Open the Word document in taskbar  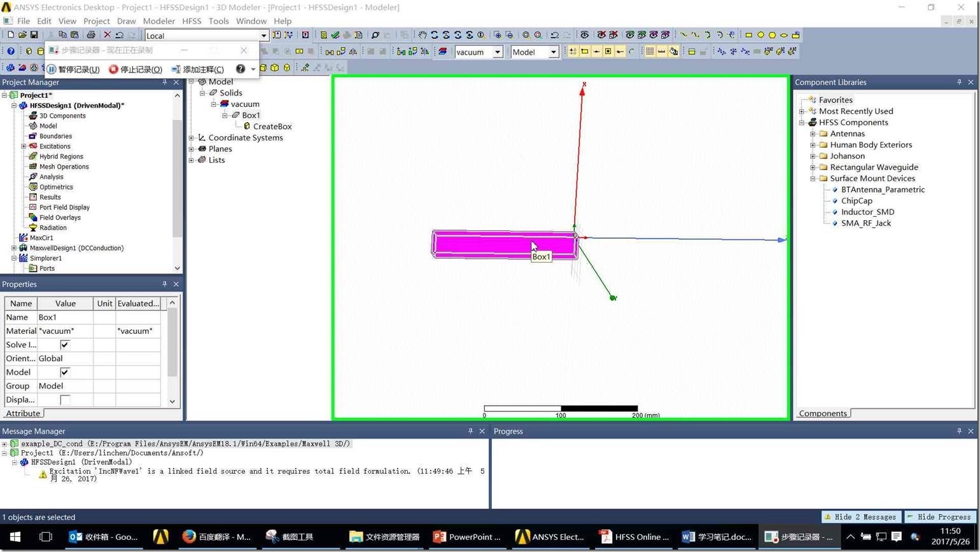pos(717,537)
